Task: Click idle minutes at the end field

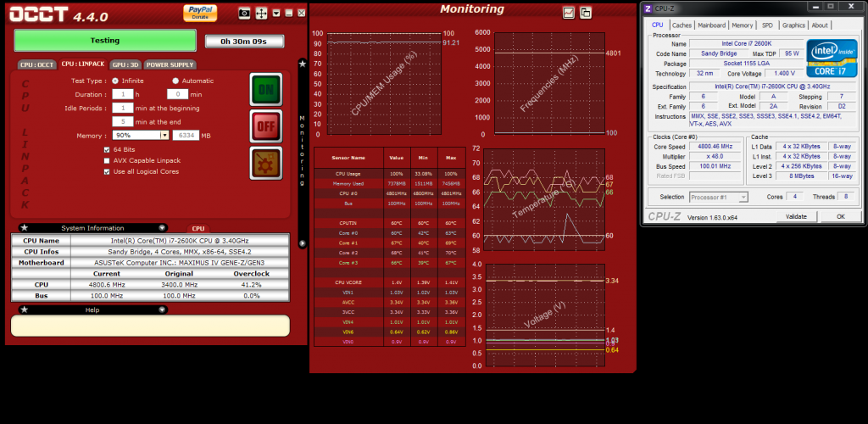Action: 122,121
